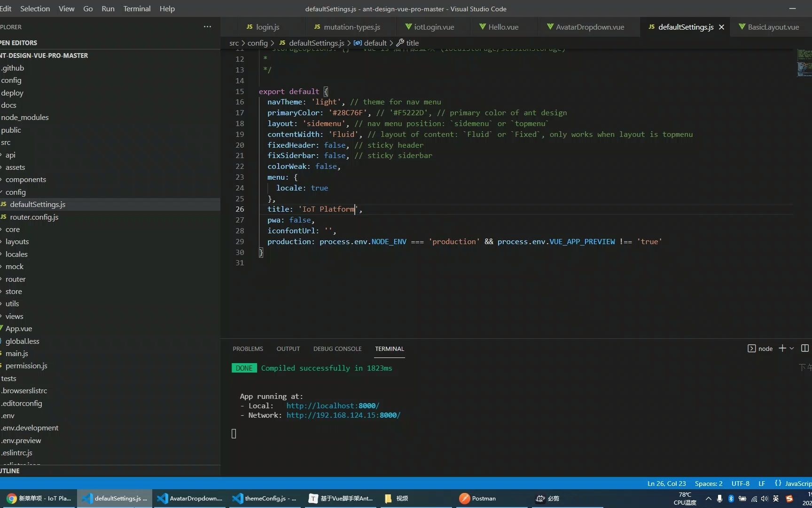Click the config breadcrumb segment

click(258, 43)
